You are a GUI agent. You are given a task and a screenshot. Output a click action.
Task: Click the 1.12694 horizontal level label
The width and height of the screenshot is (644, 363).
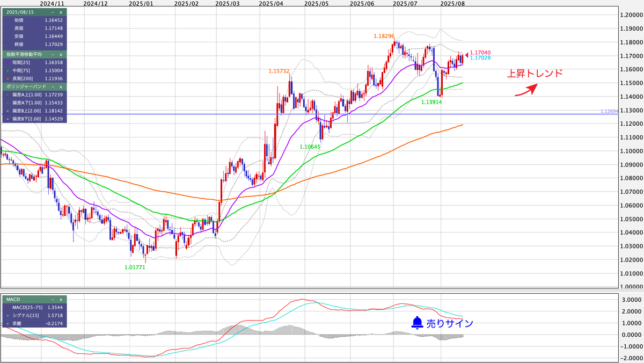tap(610, 112)
